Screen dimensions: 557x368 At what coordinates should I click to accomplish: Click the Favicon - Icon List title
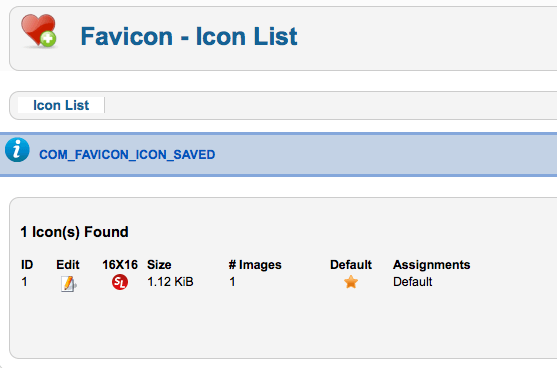(189, 37)
